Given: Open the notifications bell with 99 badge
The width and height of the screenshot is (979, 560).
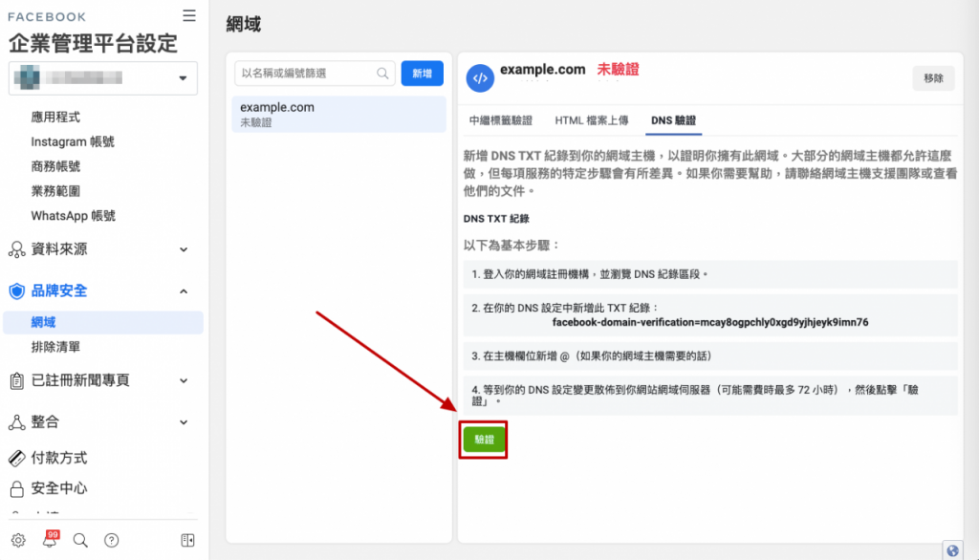Looking at the screenshot, I should [49, 540].
